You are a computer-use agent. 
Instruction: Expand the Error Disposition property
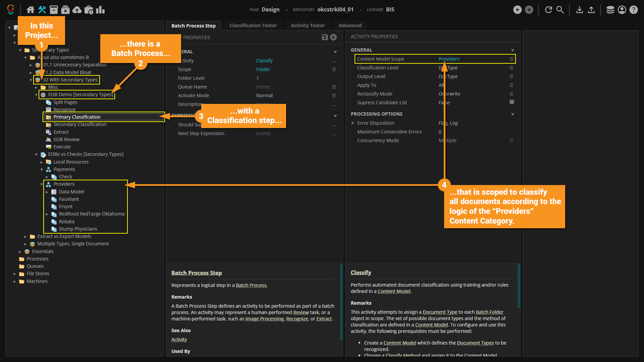click(x=353, y=123)
